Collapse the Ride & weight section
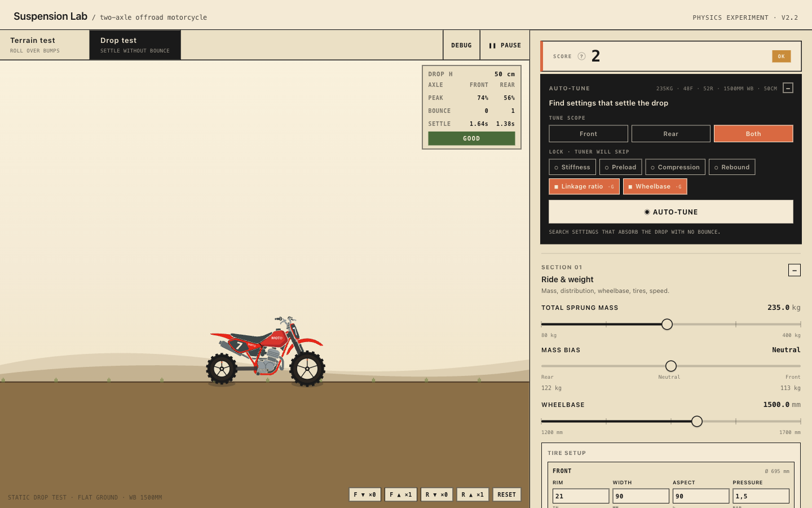This screenshot has width=812, height=508. (794, 270)
